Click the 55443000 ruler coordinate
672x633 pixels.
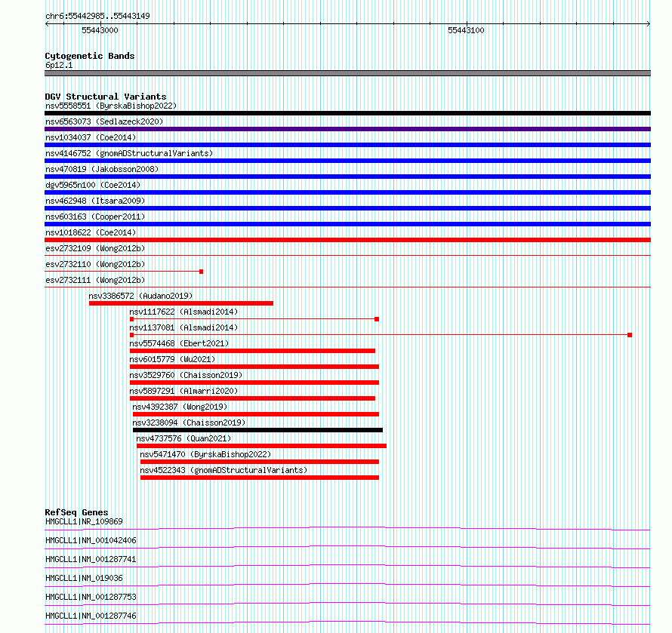[100, 30]
